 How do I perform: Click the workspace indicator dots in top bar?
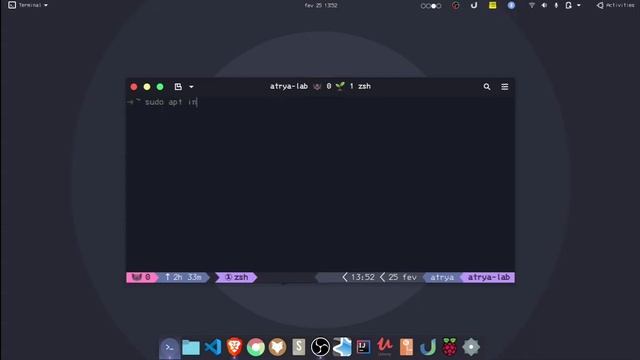431,6
